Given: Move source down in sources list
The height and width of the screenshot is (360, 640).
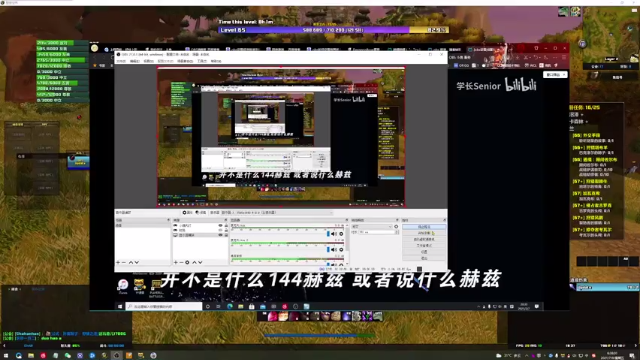Looking at the screenshot, I should tap(200, 262).
